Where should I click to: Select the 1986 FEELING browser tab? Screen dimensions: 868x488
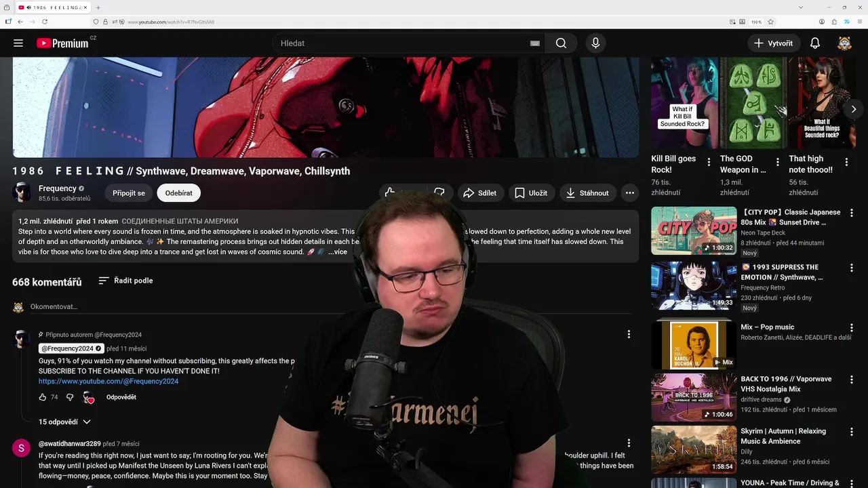(52, 7)
